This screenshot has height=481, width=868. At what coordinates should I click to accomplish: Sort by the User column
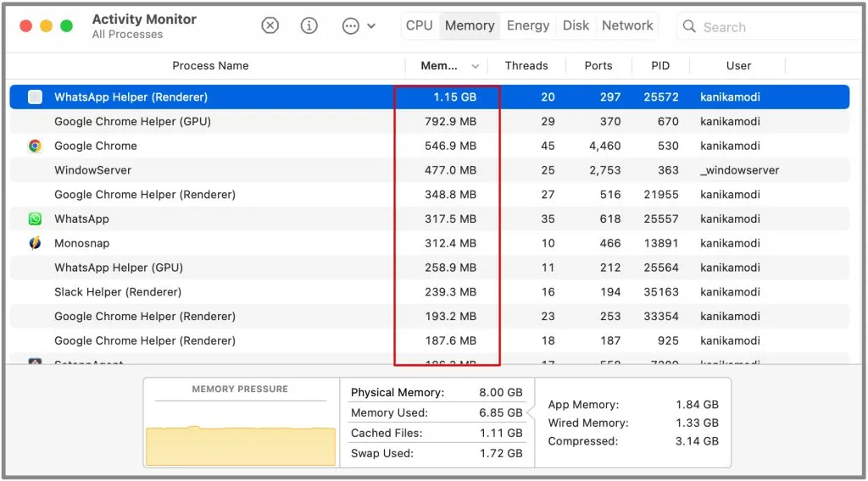(738, 66)
